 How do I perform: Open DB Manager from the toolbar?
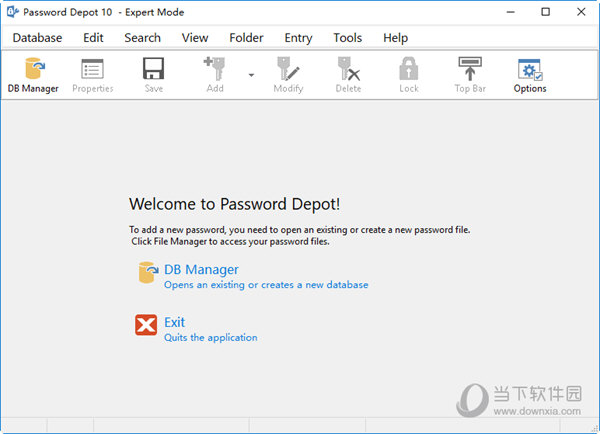coord(33,74)
